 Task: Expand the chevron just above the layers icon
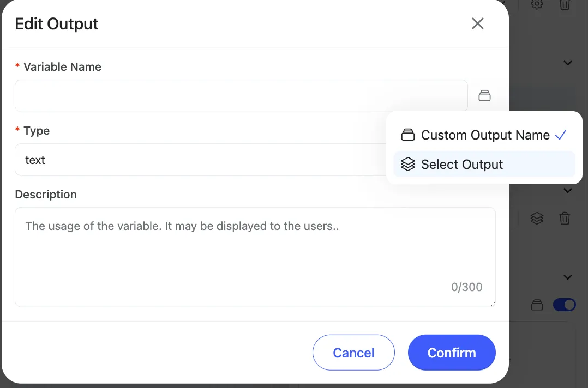coord(567,191)
